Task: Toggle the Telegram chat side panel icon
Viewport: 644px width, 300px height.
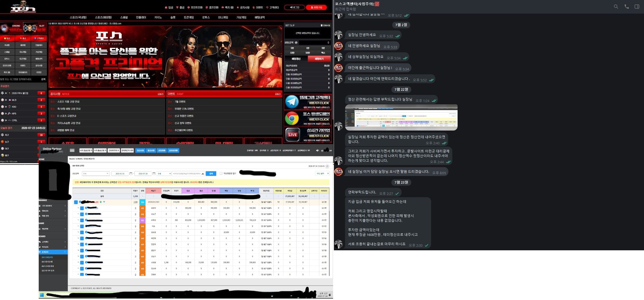Action: tap(637, 7)
